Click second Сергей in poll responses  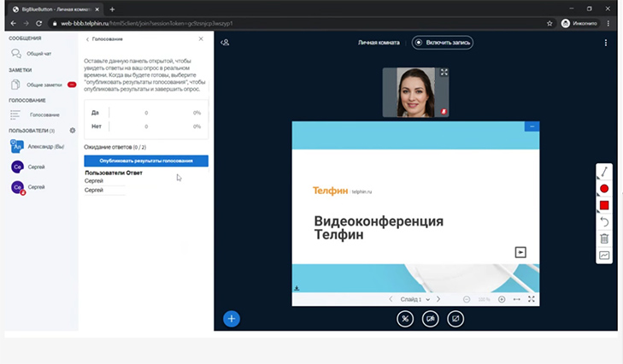coord(94,190)
